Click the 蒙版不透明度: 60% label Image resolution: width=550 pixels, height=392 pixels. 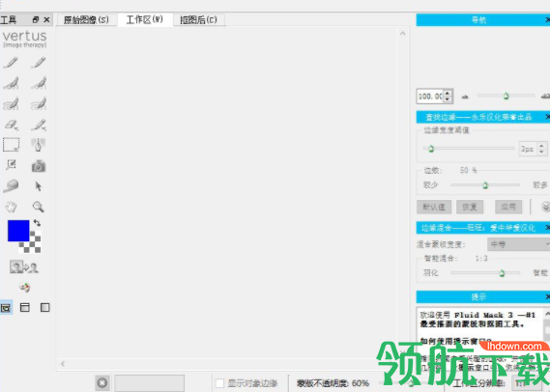click(333, 383)
